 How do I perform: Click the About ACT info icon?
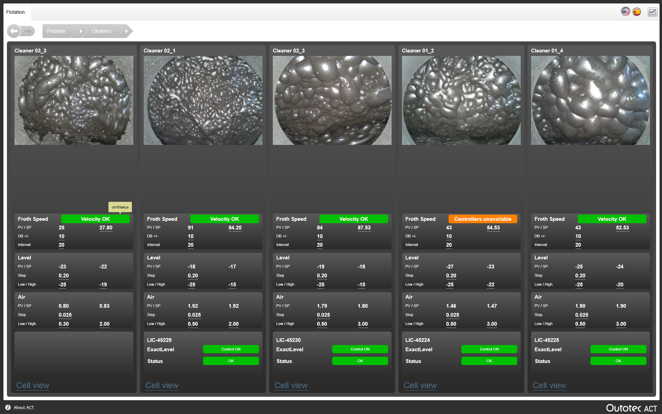(x=8, y=407)
